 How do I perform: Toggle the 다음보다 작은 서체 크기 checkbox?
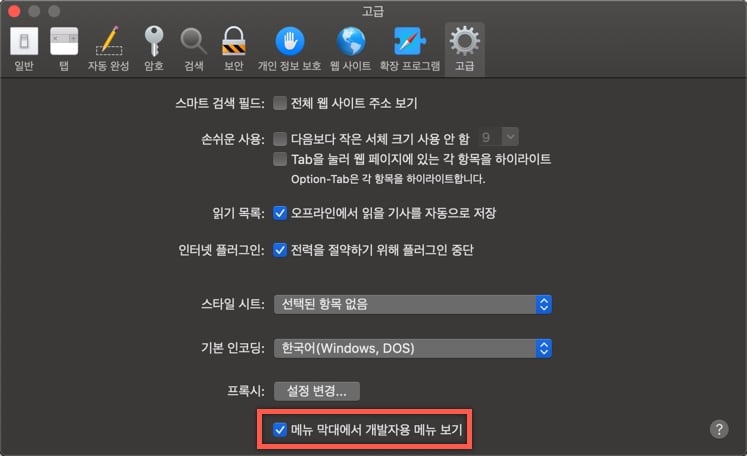280,139
